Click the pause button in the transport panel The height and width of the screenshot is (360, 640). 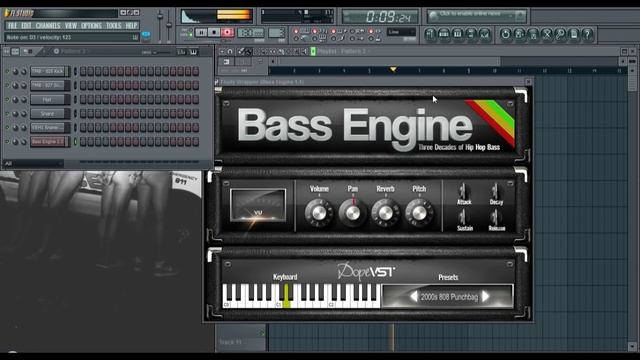(x=201, y=32)
